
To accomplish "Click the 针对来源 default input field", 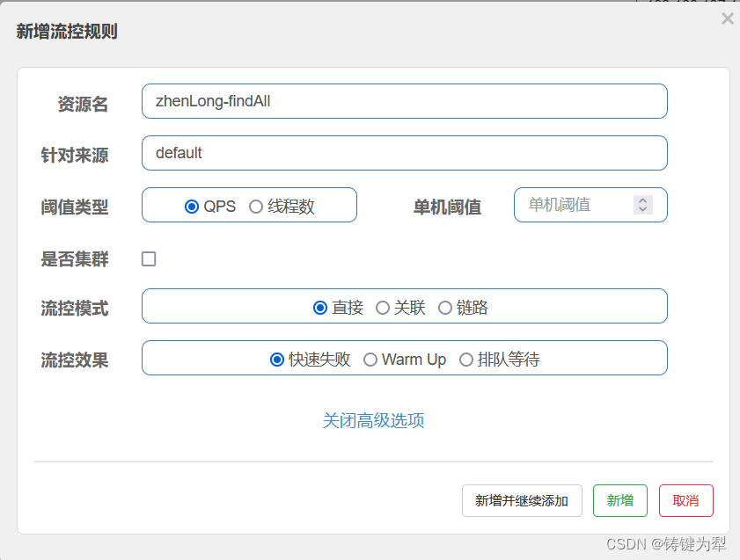I will point(404,153).
